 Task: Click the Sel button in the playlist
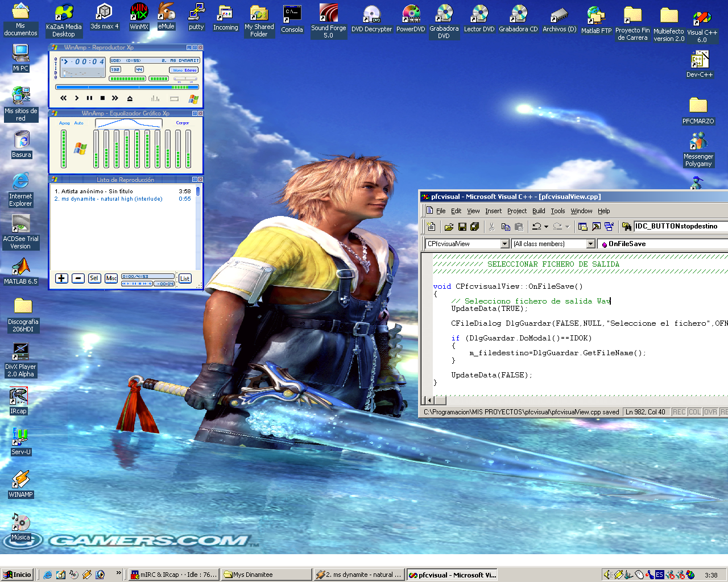coord(94,278)
